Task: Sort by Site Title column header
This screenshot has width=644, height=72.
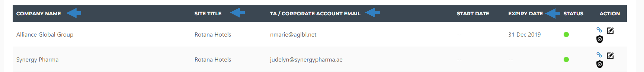Action: tap(208, 14)
